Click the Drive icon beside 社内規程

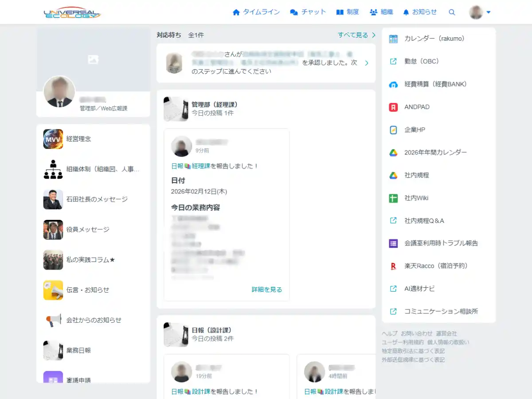click(x=393, y=175)
